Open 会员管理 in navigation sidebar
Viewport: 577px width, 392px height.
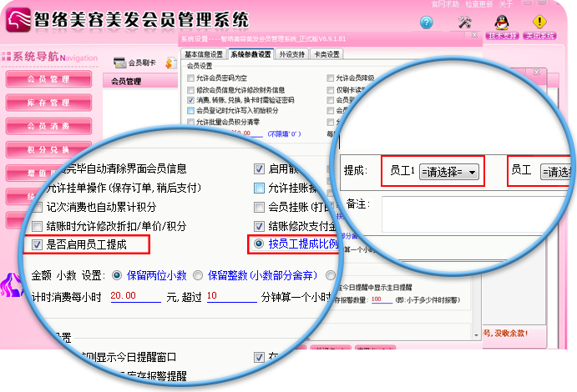tap(48, 79)
